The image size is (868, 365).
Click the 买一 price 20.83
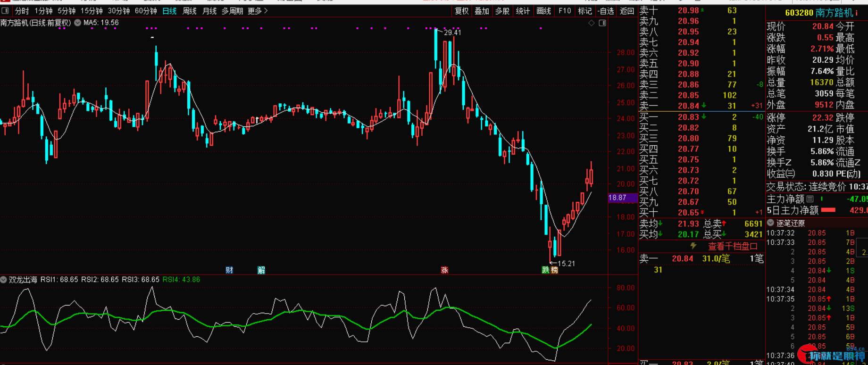tap(689, 117)
